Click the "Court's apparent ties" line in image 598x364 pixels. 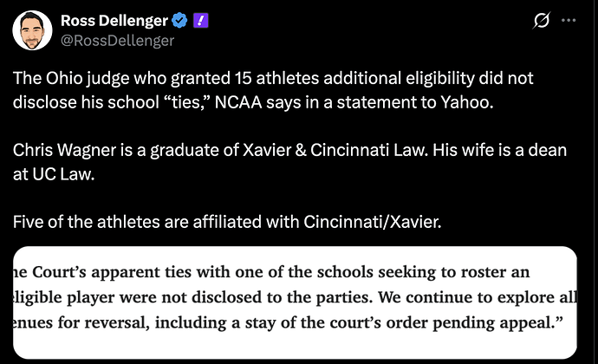pos(271,272)
